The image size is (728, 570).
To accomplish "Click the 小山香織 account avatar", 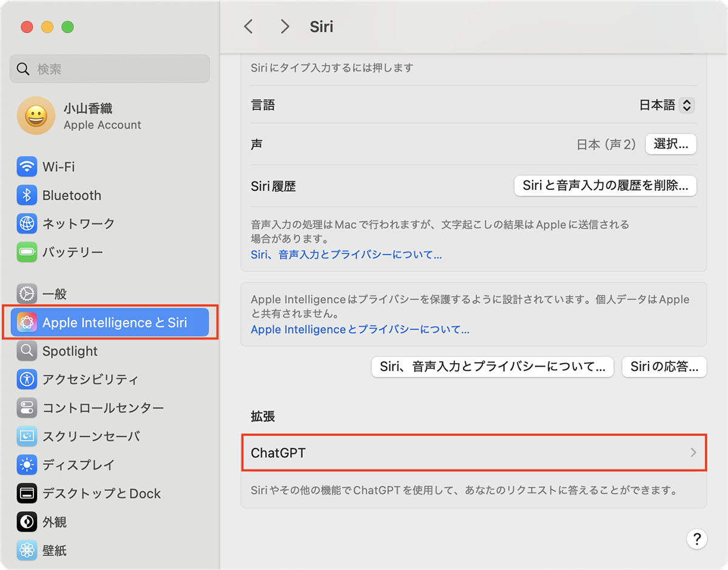I will 36,116.
